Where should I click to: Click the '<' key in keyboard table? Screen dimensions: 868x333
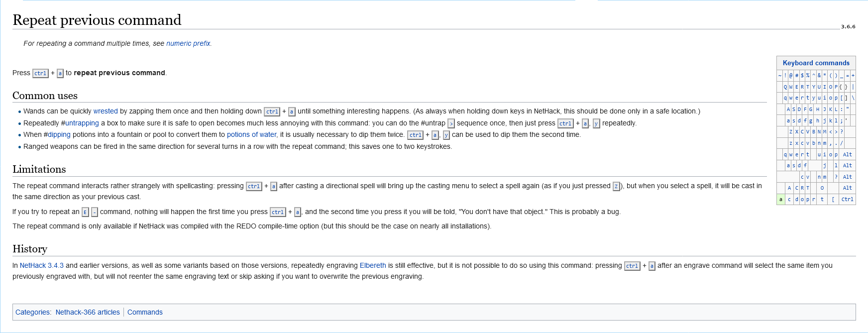pyautogui.click(x=831, y=131)
